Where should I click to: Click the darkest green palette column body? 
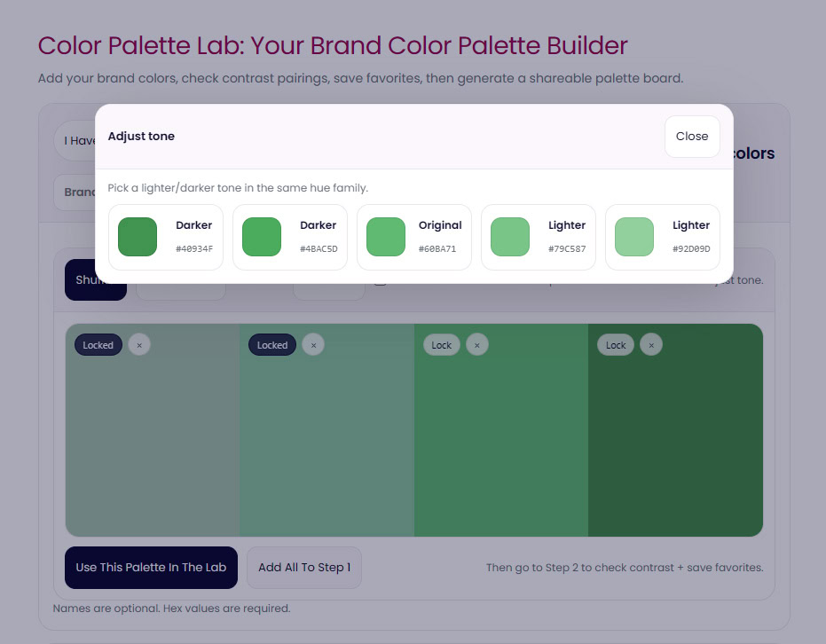(x=675, y=444)
